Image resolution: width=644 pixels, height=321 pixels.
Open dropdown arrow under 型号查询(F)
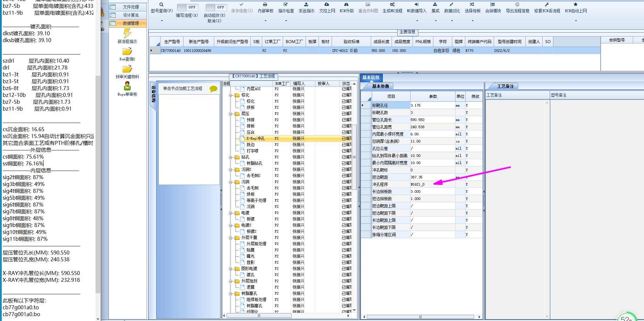point(162,21)
